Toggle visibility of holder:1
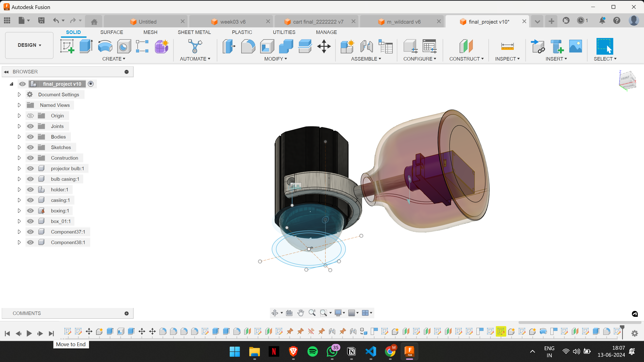 30,190
